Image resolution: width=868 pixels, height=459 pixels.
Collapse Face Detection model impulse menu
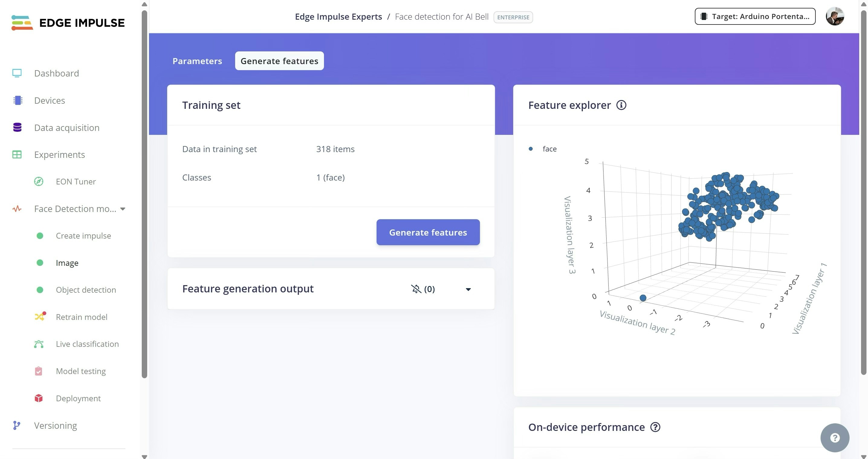[123, 209]
